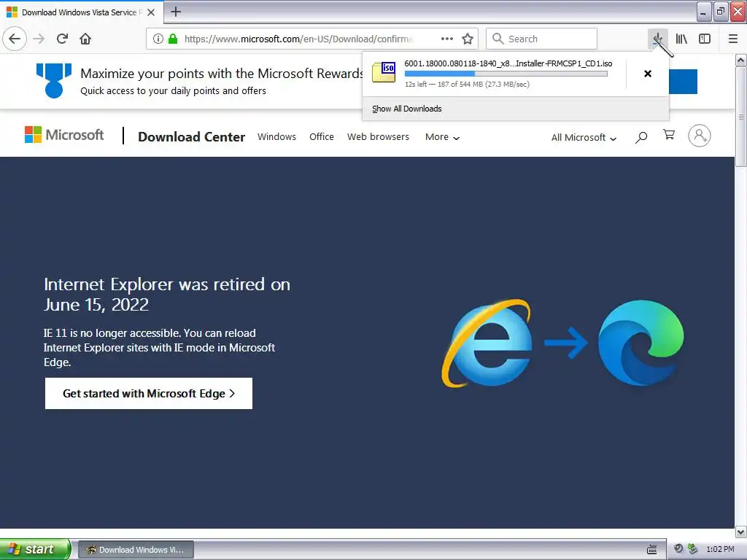
Task: Bookmark this page with the star
Action: coord(468,39)
